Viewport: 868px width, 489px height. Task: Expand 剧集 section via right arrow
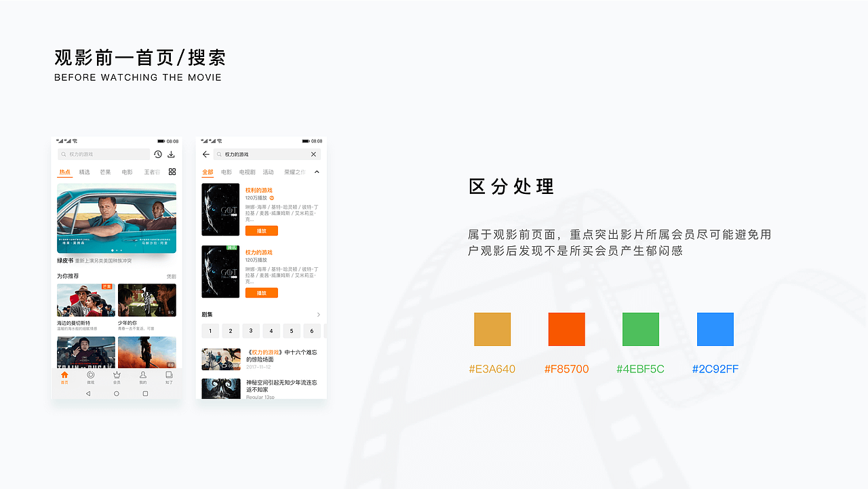point(317,315)
